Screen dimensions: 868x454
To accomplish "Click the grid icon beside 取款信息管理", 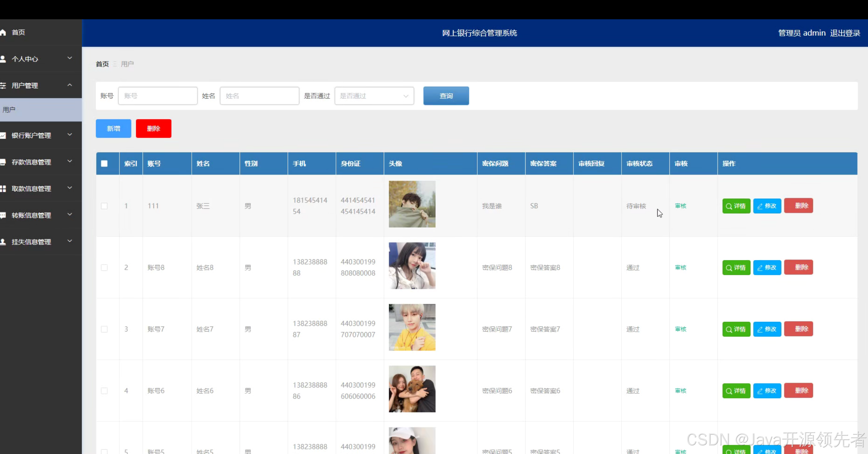I will pos(3,189).
